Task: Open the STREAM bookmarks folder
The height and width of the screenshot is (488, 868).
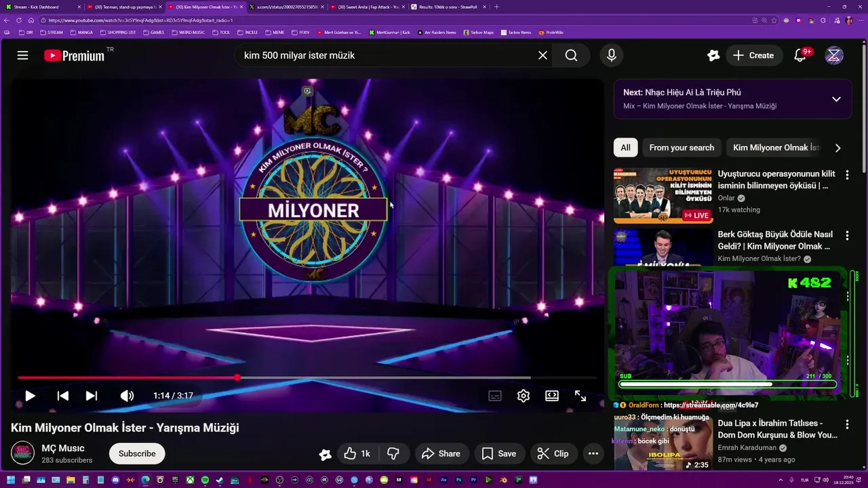Action: (52, 32)
